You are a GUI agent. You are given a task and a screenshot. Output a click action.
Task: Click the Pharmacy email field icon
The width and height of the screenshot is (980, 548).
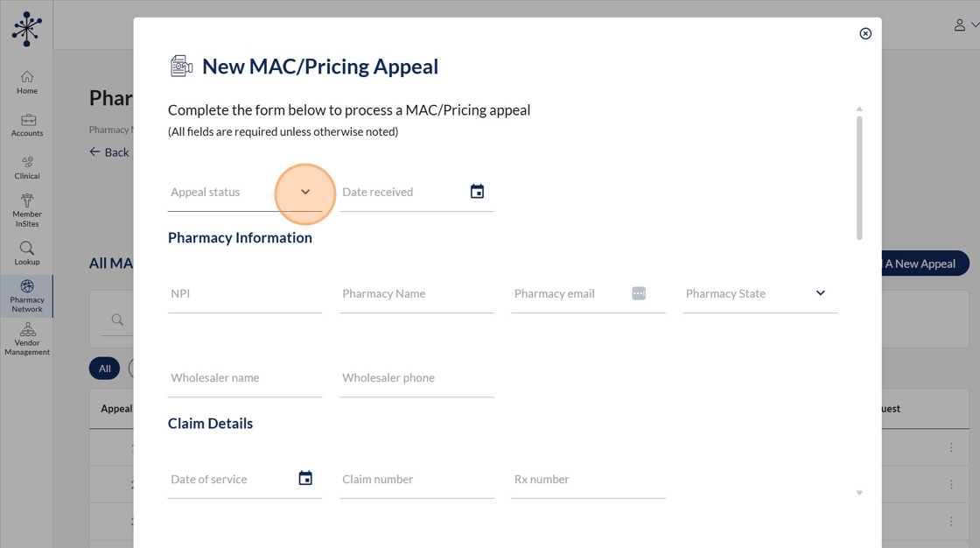[639, 293]
